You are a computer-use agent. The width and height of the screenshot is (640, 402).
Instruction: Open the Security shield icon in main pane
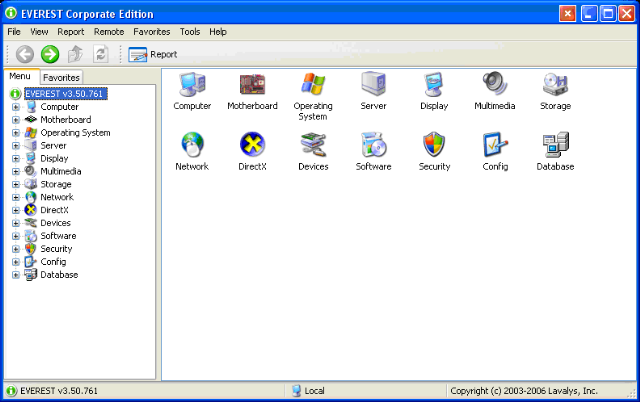tap(433, 144)
